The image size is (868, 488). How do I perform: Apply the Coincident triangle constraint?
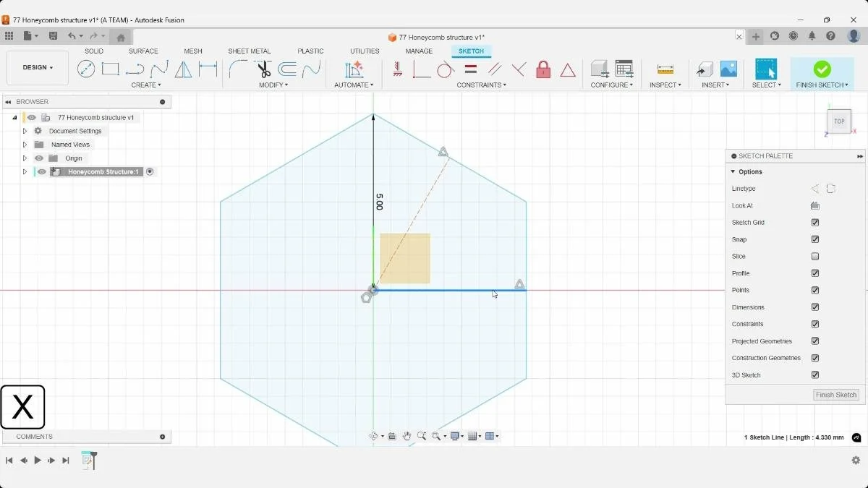tap(568, 70)
